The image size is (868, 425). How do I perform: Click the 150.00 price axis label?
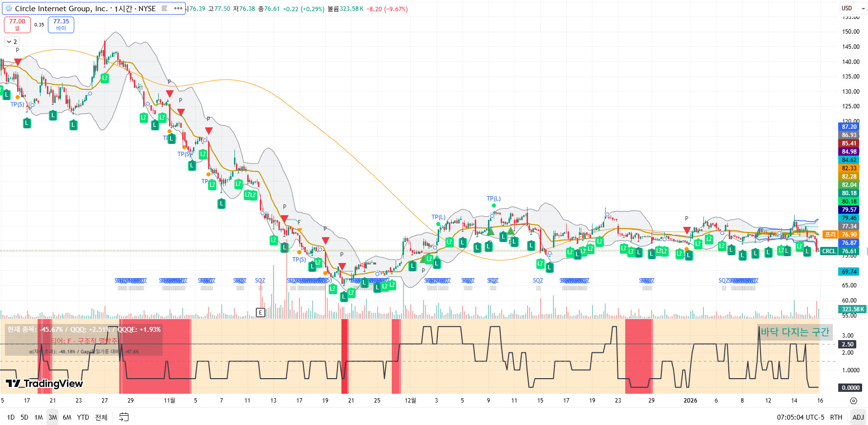pyautogui.click(x=850, y=32)
